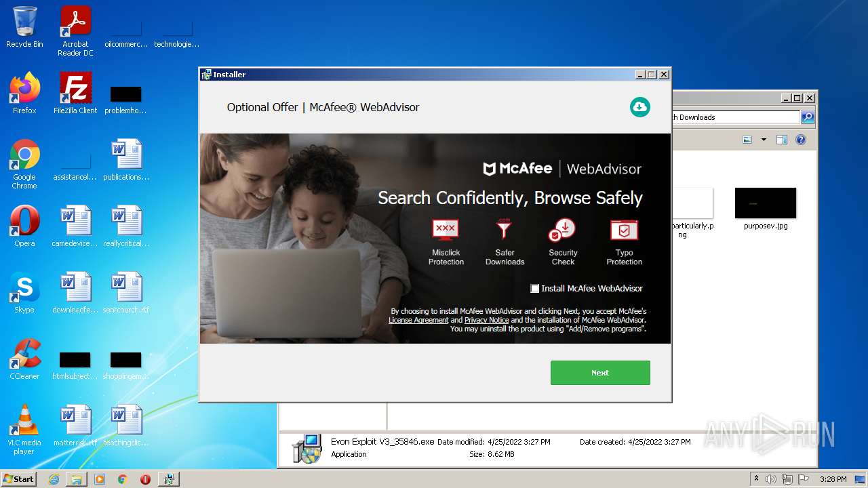Show hidden system tray icons
The width and height of the screenshot is (868, 488).
756,479
